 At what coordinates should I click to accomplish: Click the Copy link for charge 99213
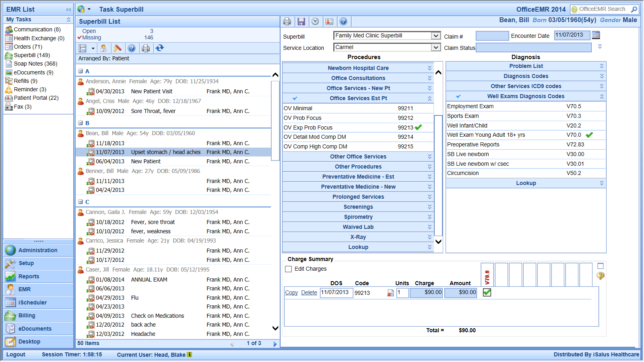pos(291,292)
